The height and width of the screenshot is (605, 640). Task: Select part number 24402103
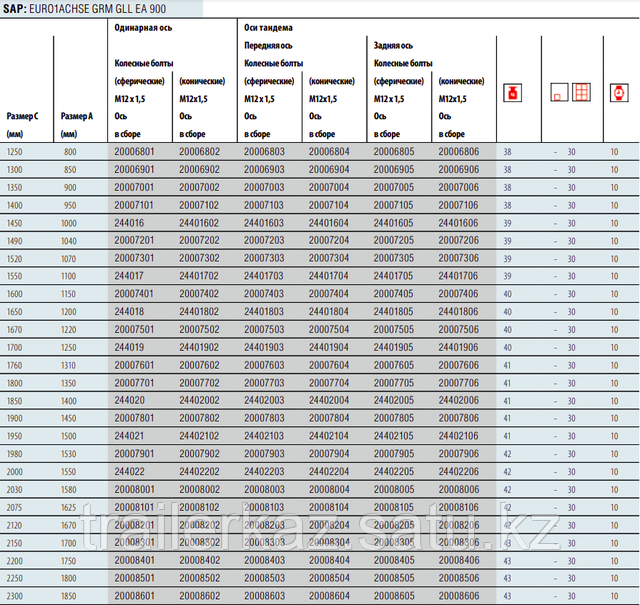tap(264, 436)
